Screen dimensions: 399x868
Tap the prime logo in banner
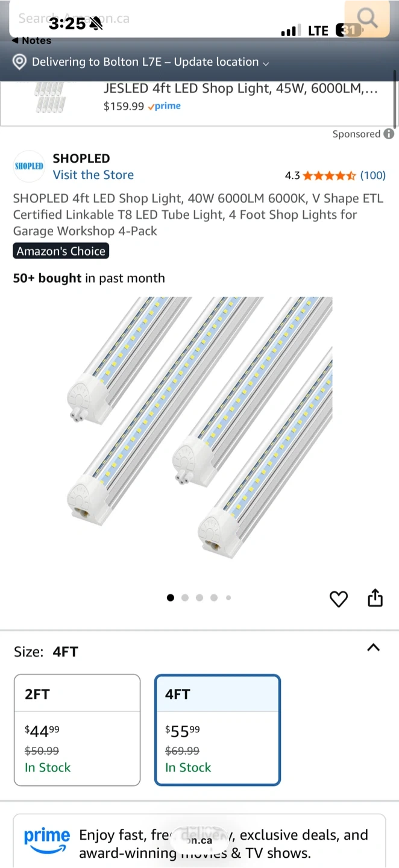(x=47, y=841)
